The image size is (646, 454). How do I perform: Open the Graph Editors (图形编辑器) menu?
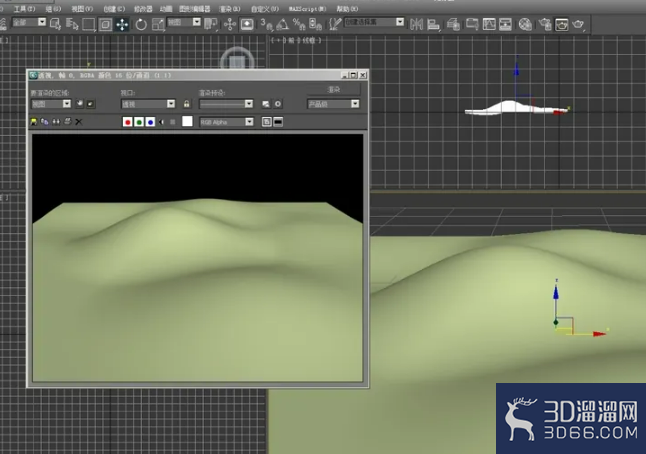click(194, 9)
